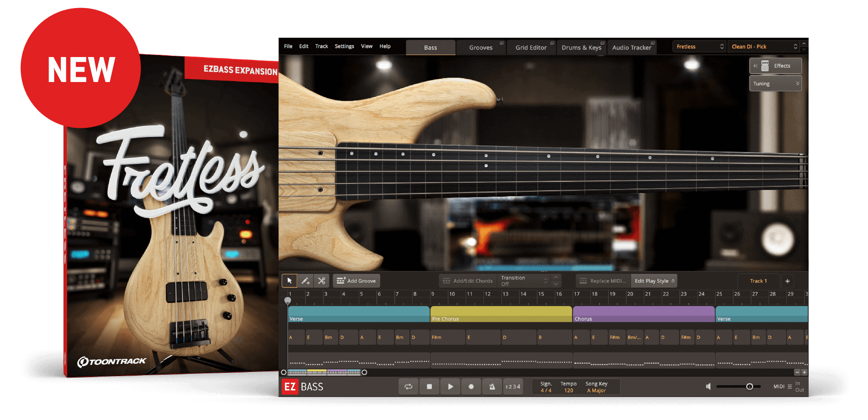Click bar 17 on the ruler
This screenshot has width=868, height=420.
pyautogui.click(x=577, y=294)
